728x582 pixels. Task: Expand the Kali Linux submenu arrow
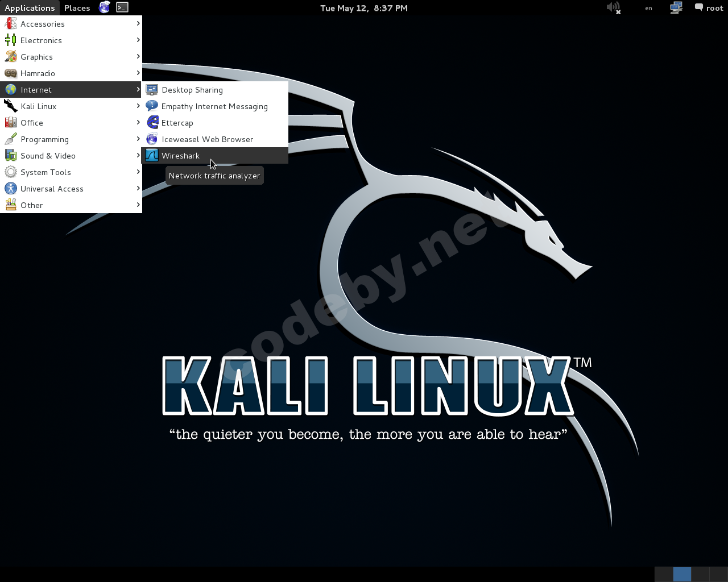pyautogui.click(x=138, y=106)
